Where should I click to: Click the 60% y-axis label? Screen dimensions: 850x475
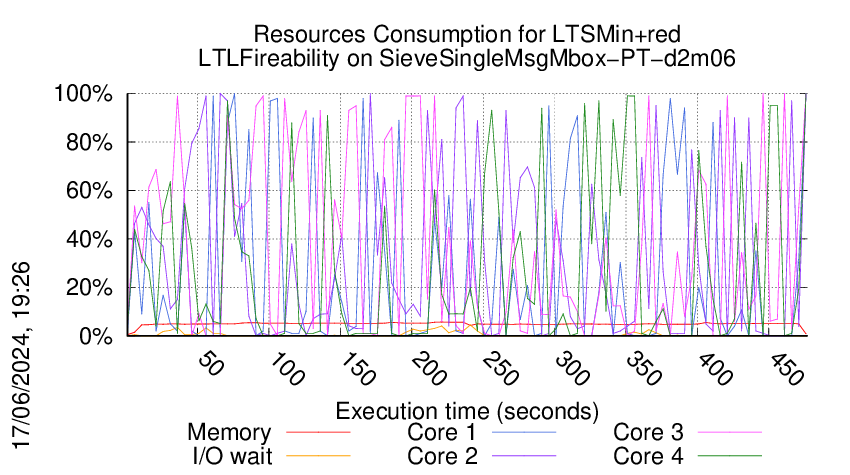pyautogui.click(x=89, y=191)
